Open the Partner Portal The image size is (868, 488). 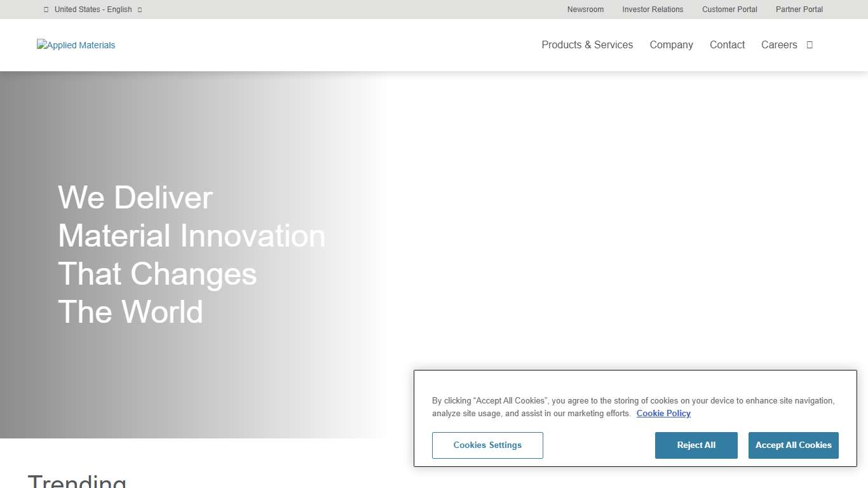click(x=799, y=10)
